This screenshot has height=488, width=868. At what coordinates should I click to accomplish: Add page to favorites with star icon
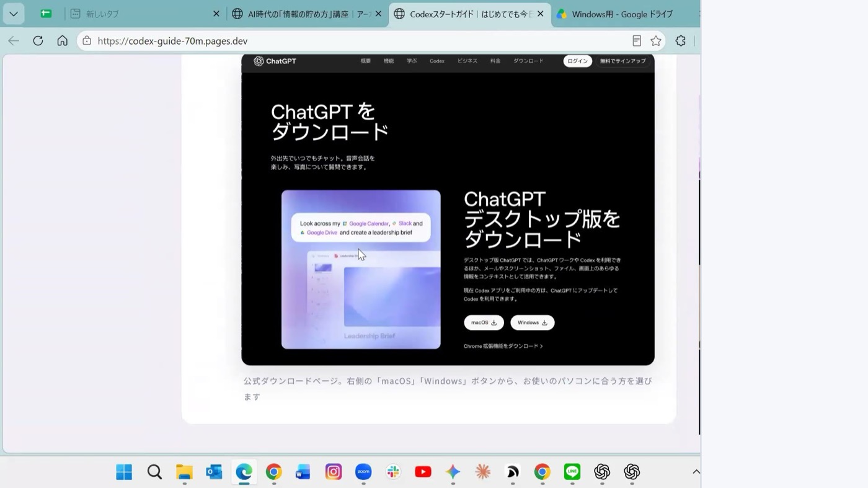click(656, 41)
